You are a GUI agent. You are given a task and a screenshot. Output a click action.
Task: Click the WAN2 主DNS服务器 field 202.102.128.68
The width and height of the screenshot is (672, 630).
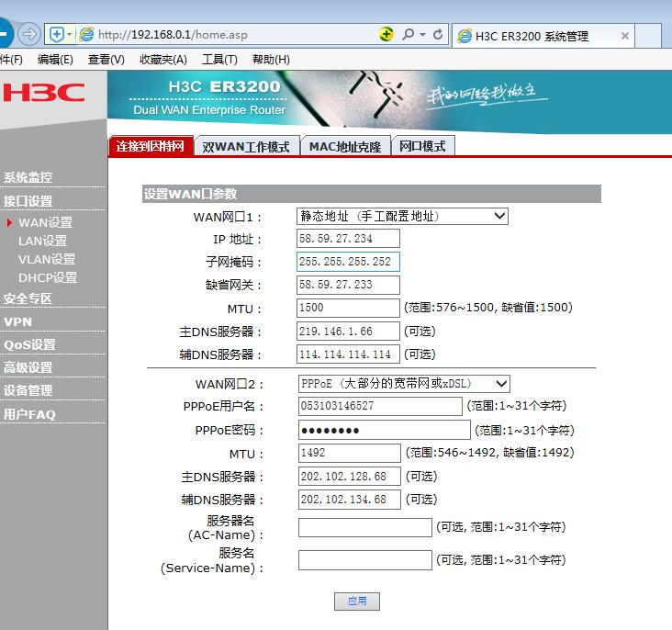[x=349, y=476]
